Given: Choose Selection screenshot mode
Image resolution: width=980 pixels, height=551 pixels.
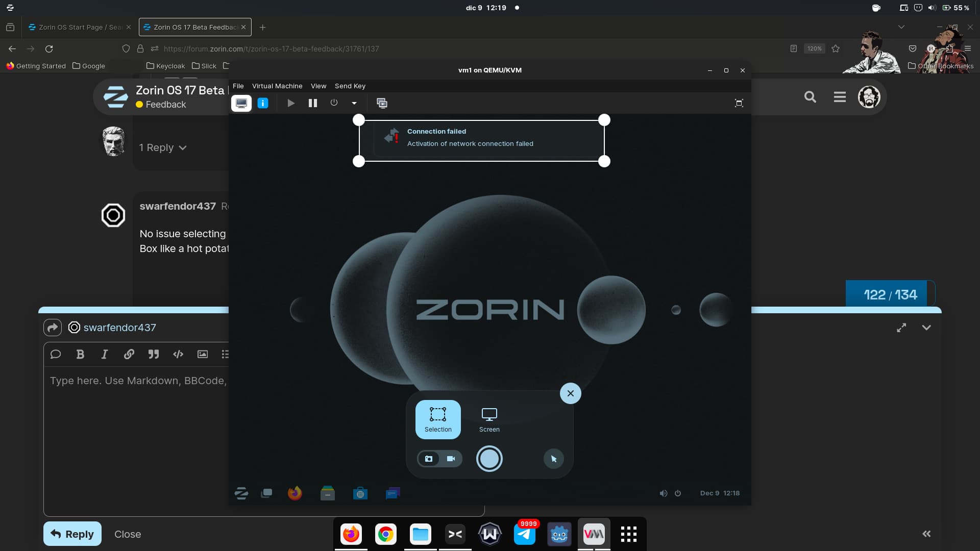Looking at the screenshot, I should [438, 419].
